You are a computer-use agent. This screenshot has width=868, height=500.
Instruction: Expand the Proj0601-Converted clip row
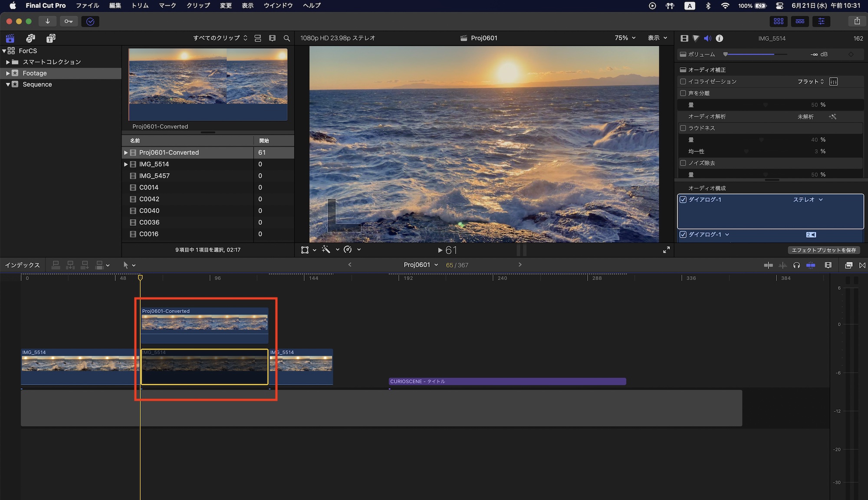pyautogui.click(x=126, y=153)
